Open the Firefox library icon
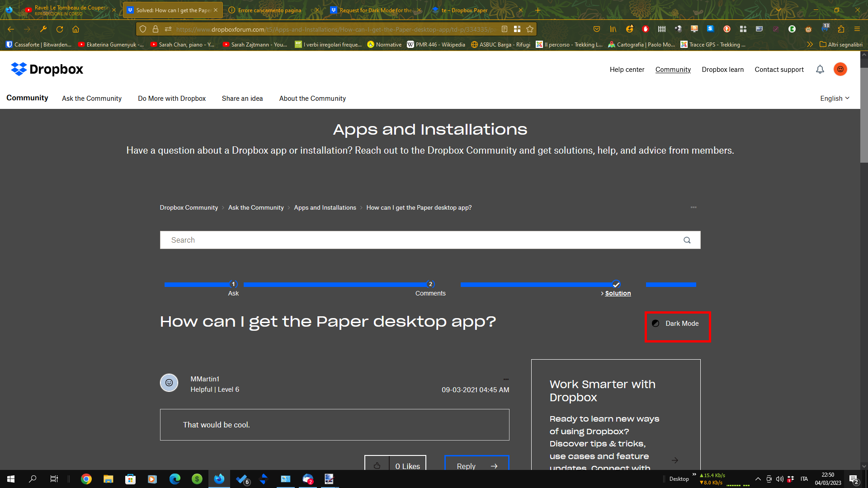The height and width of the screenshot is (488, 868). [x=613, y=29]
